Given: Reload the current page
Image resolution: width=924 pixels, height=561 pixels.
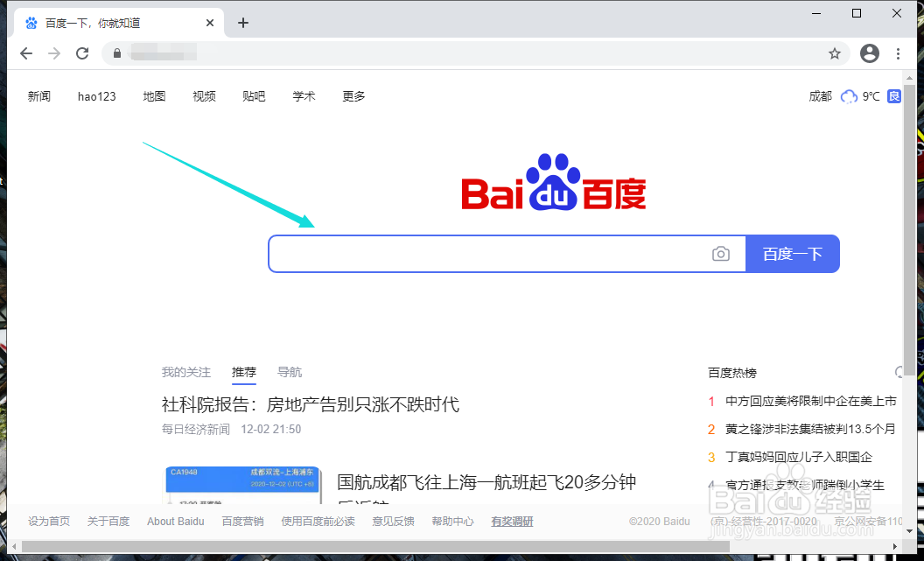Looking at the screenshot, I should [82, 53].
